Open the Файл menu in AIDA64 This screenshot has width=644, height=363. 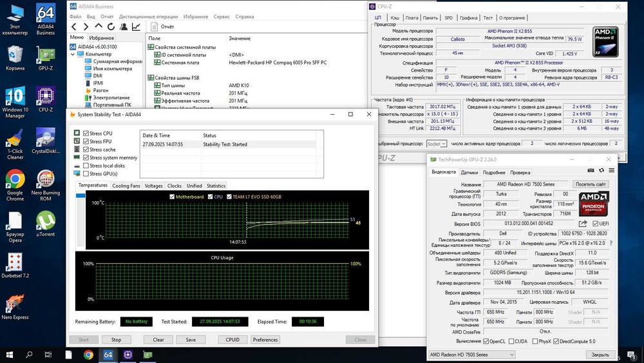tap(75, 17)
